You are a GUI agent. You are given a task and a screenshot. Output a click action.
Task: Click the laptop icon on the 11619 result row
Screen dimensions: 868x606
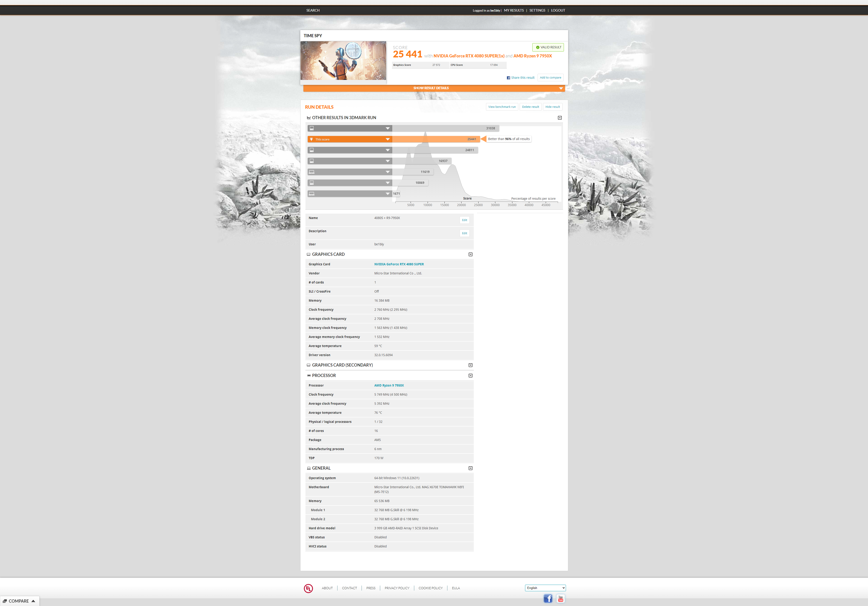coord(312,172)
